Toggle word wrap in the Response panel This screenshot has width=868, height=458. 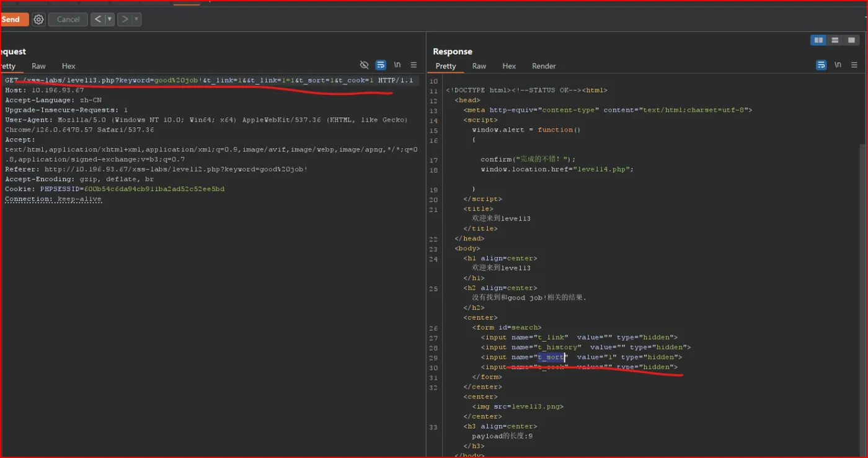pyautogui.click(x=821, y=65)
